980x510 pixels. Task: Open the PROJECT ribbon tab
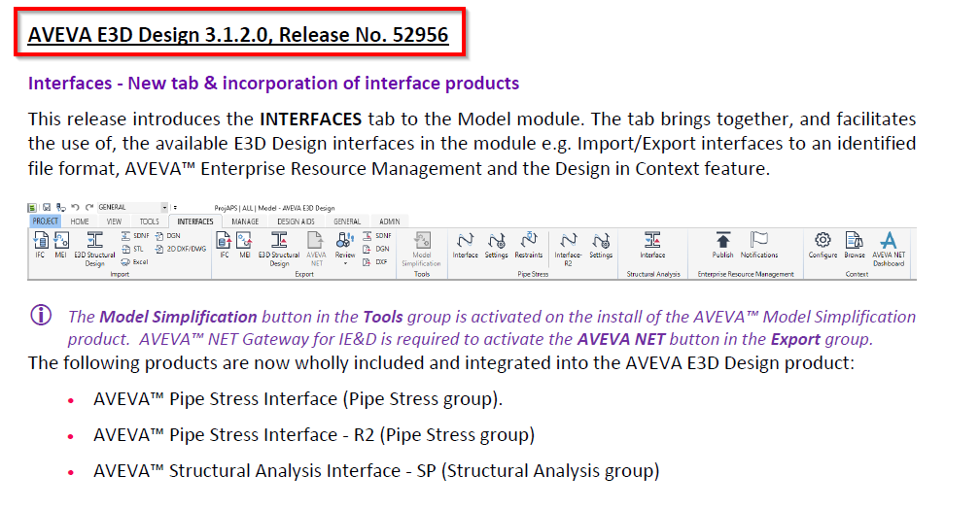coord(46,221)
